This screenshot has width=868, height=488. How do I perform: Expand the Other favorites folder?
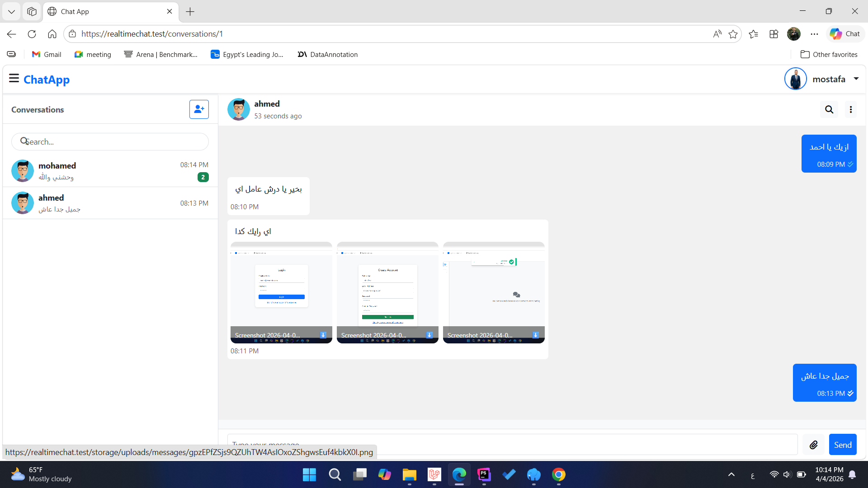tap(829, 54)
